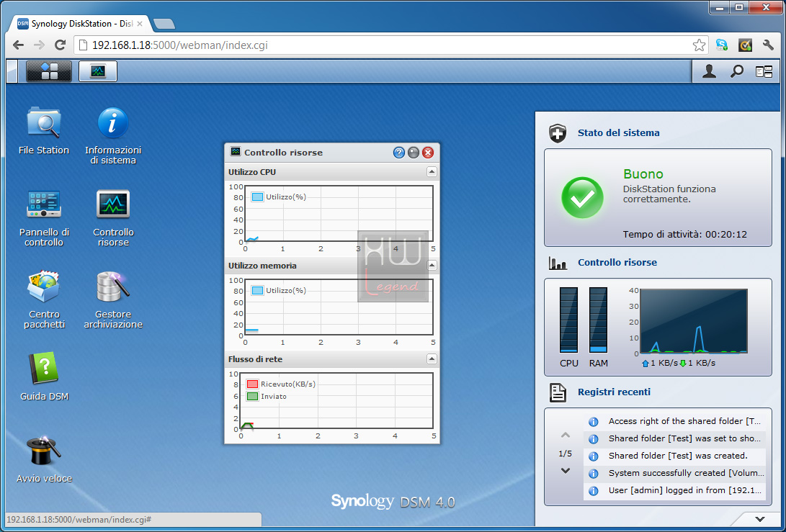Close the Controllo risorse window
The image size is (786, 532).
coord(428,153)
